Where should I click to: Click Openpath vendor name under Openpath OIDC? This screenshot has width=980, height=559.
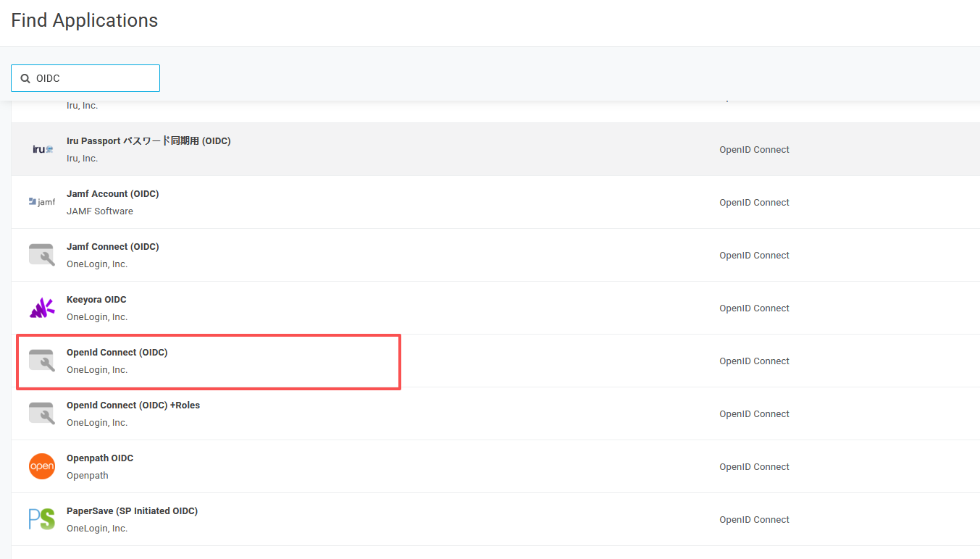[88, 476]
